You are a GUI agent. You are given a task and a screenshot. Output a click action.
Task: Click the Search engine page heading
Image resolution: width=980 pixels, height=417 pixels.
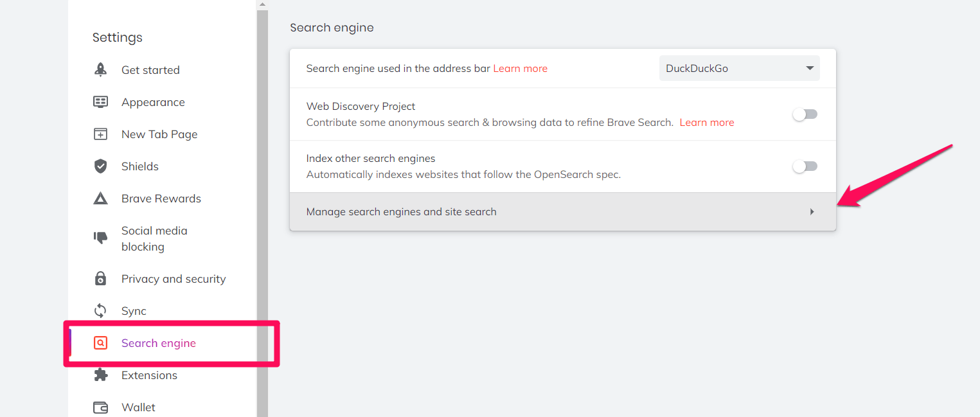(332, 28)
